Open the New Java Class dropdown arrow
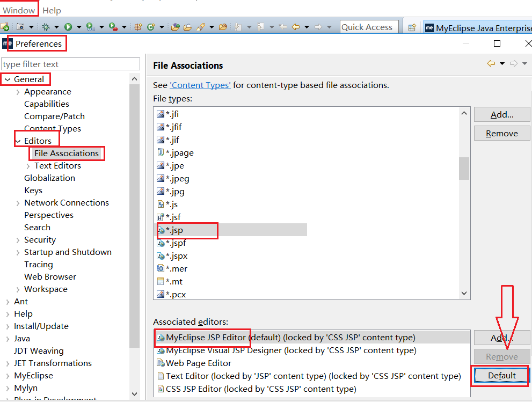 [162, 27]
